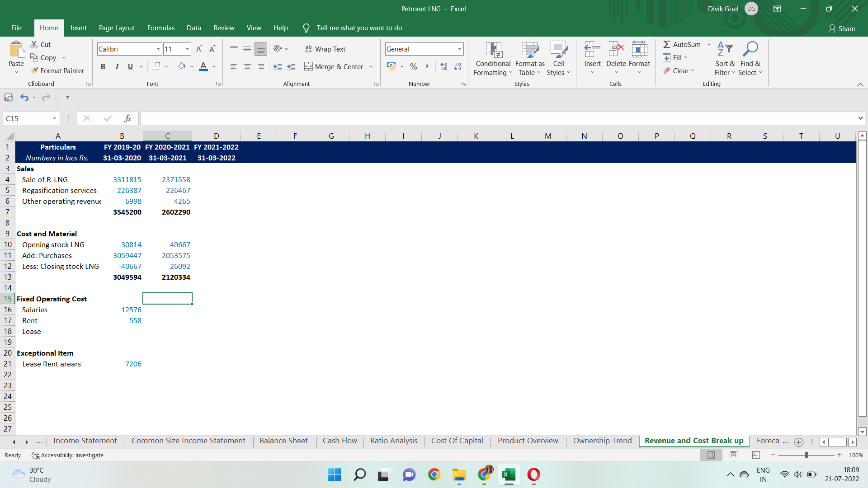The image size is (868, 488).
Task: Click Increase Decimal icon
Action: tap(444, 66)
